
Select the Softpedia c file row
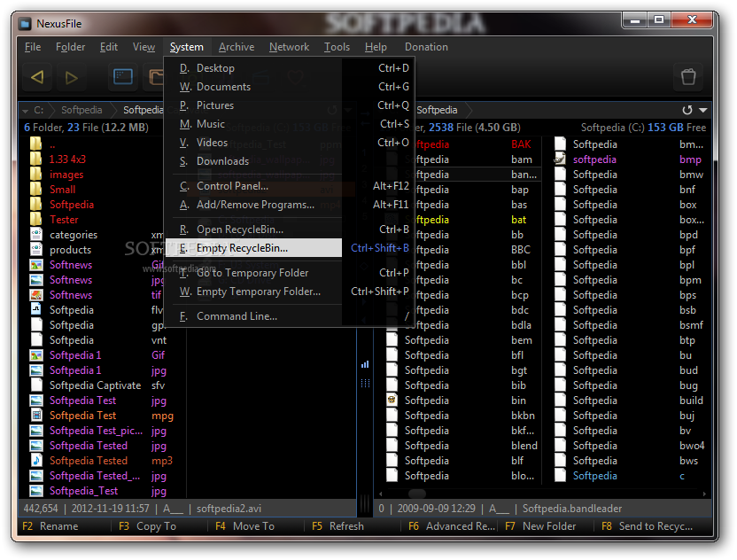631,475
